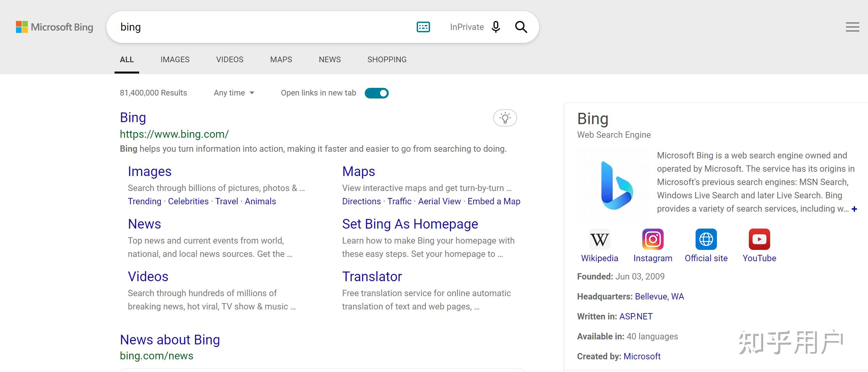Click the Aerial View link
868x372 pixels.
[x=439, y=202]
